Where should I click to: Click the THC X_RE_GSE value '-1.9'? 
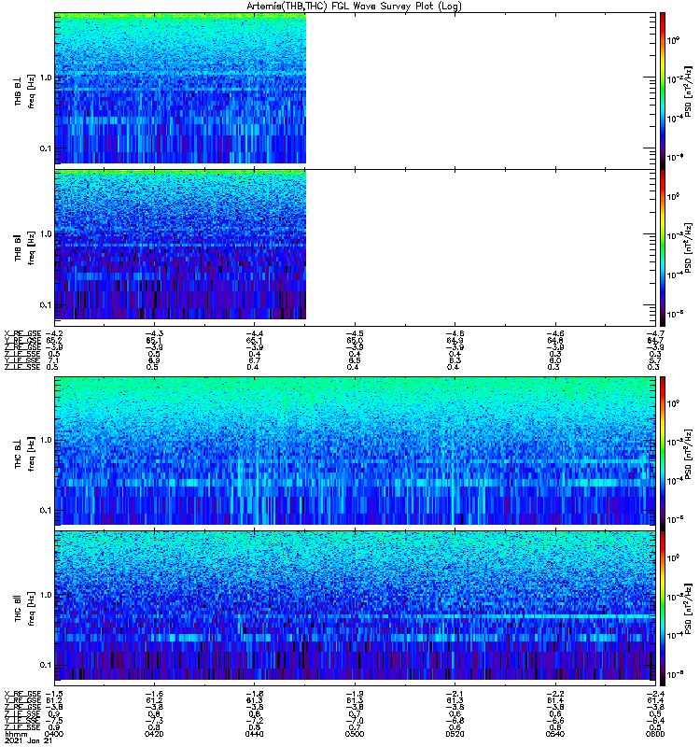point(355,694)
